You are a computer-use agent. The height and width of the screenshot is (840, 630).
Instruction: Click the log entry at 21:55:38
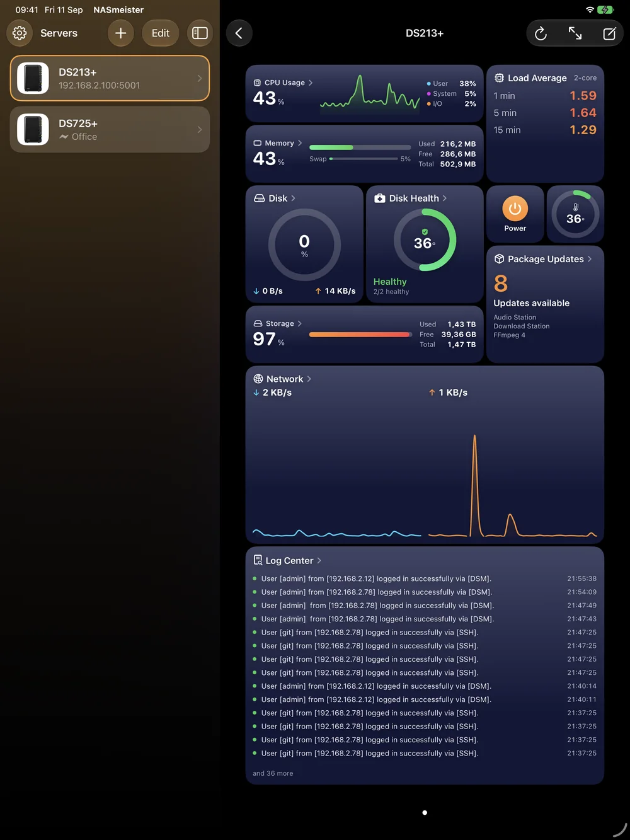[x=425, y=578]
